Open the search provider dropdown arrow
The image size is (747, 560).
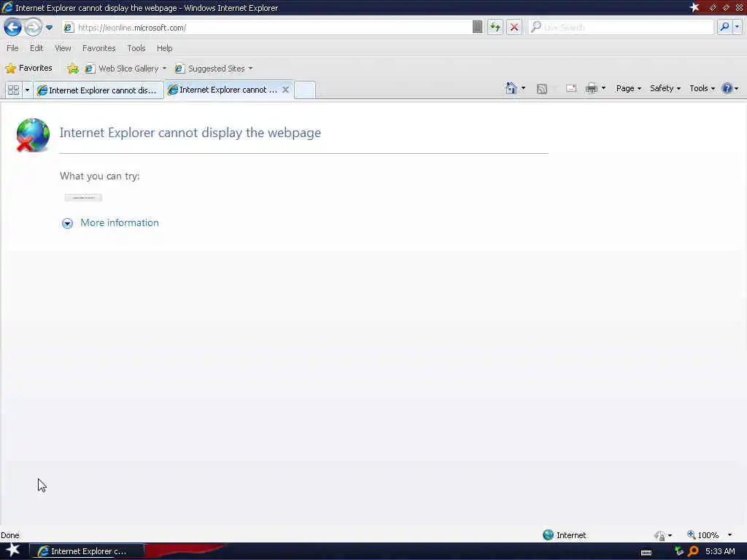737,27
